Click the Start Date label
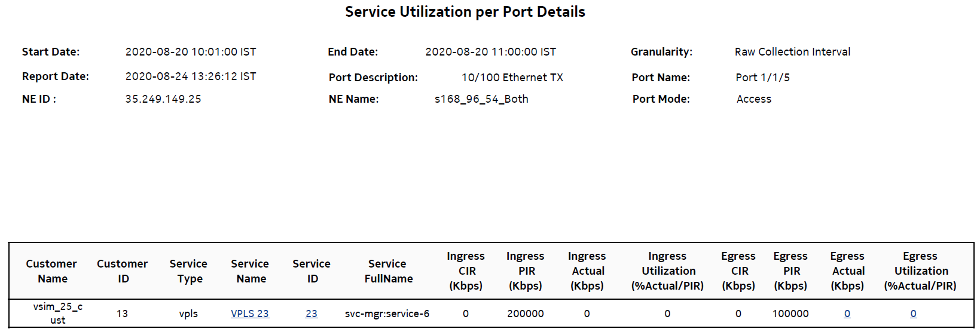 51,52
